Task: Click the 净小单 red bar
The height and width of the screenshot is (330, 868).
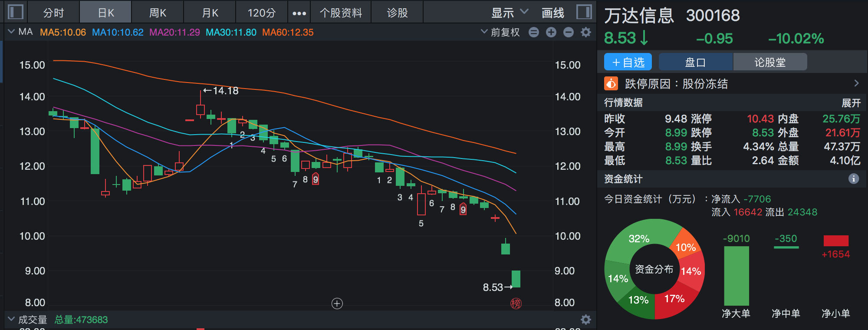Action: 836,241
